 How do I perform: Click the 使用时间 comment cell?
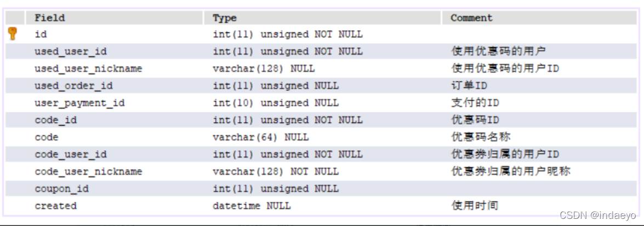pos(475,206)
